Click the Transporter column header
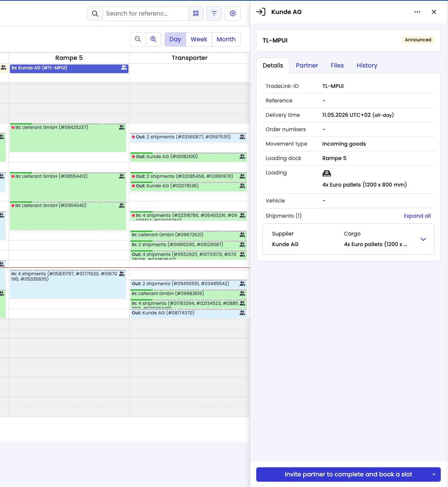 pyautogui.click(x=190, y=58)
